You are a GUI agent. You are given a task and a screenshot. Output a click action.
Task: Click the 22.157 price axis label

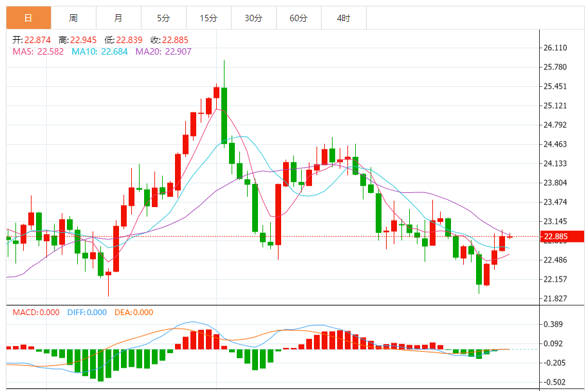[555, 279]
